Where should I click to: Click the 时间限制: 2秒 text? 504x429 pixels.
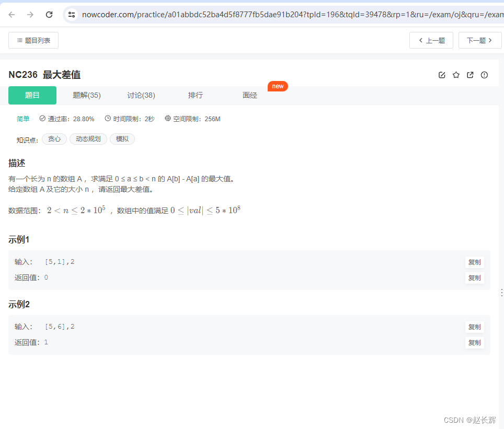pyautogui.click(x=134, y=119)
